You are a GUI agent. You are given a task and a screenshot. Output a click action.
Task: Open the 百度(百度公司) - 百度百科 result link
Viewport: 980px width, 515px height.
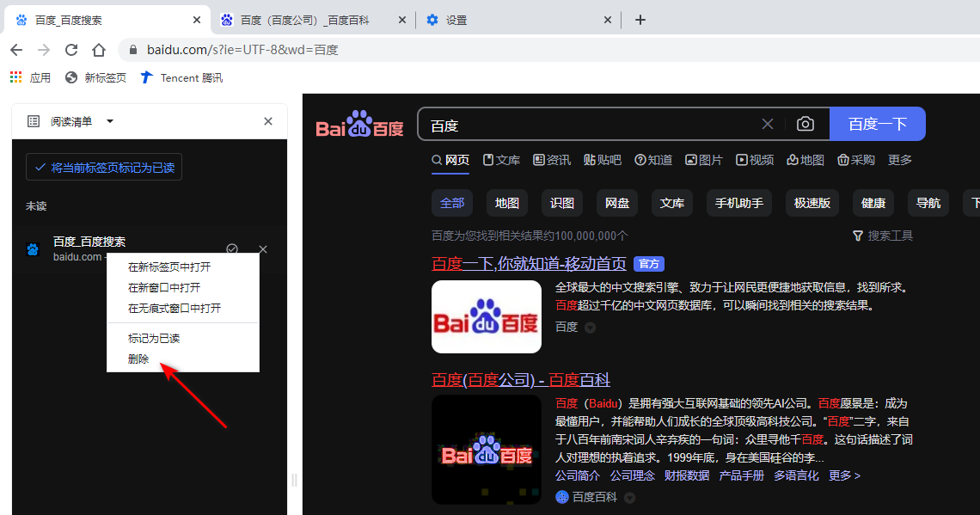coord(521,379)
